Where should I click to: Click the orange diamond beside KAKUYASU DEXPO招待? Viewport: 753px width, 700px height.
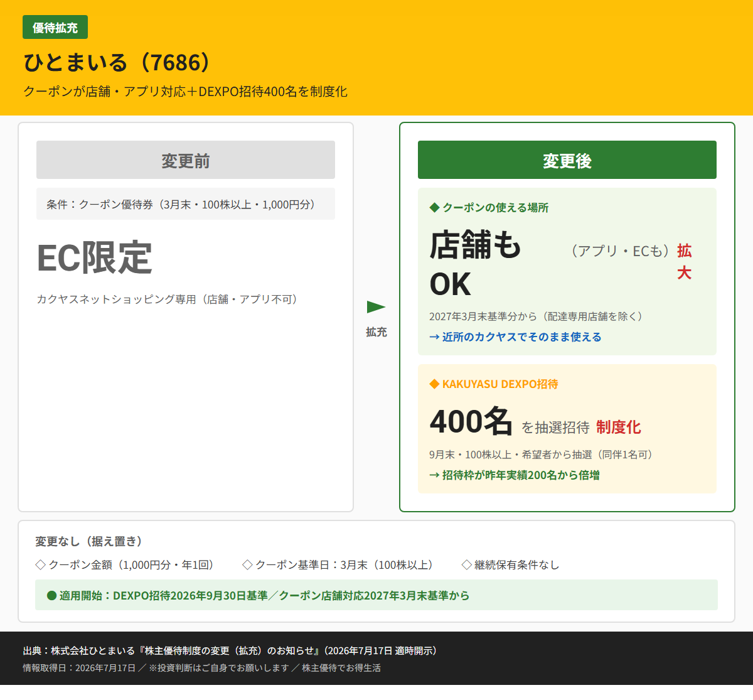(434, 384)
